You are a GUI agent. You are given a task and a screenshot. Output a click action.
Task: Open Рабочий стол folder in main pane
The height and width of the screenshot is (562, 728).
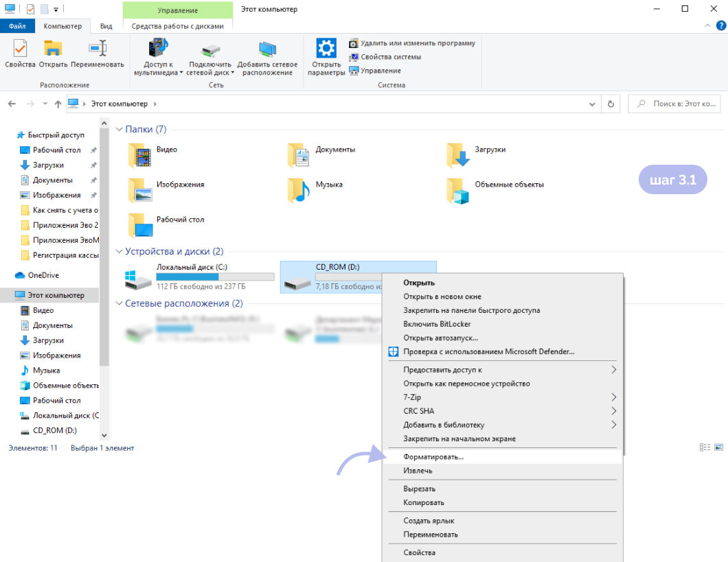pos(166,225)
